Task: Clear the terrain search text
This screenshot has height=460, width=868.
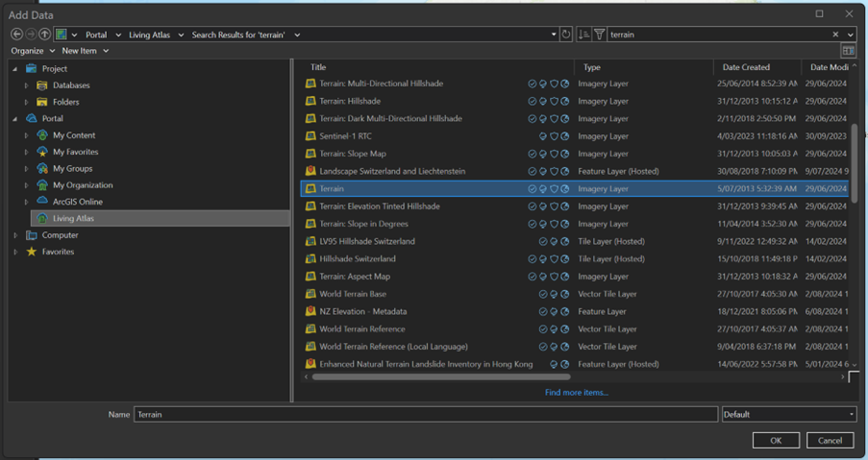Action: (835, 35)
